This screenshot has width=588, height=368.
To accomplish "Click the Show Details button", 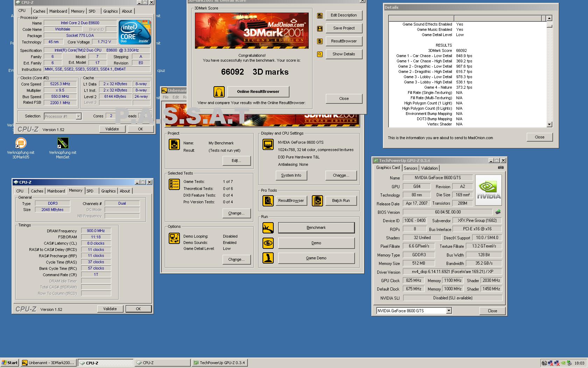I will (x=344, y=54).
